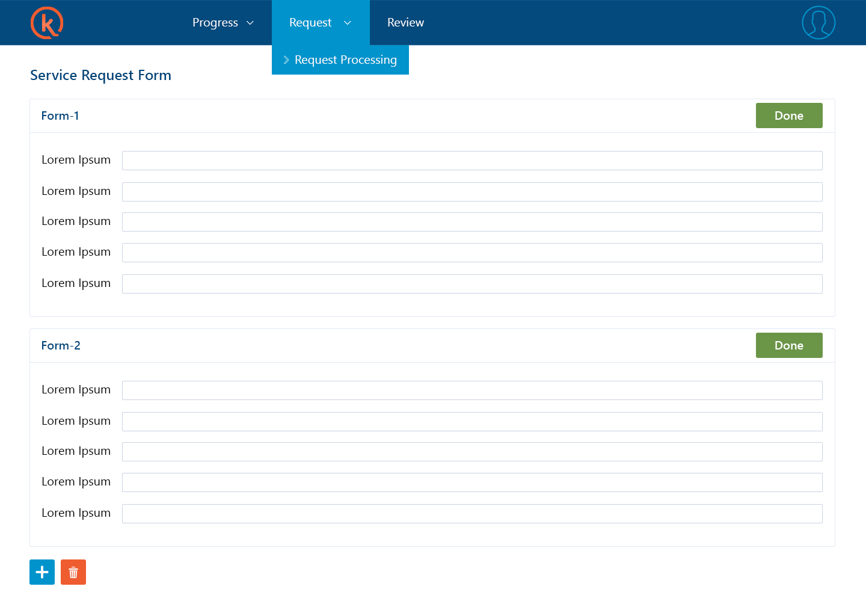Click Done button in Form-1
This screenshot has height=616, width=866.
pos(788,115)
